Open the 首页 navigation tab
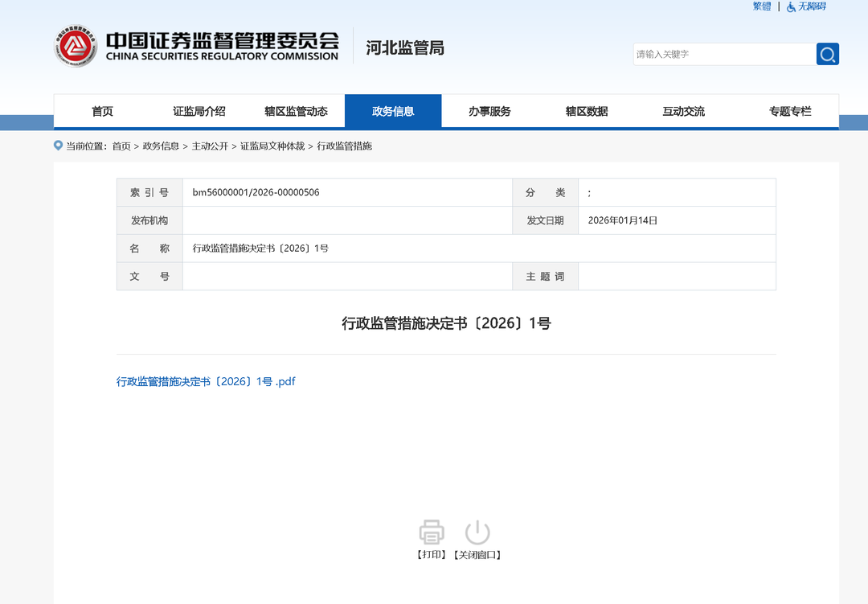This screenshot has width=868, height=604. point(102,111)
